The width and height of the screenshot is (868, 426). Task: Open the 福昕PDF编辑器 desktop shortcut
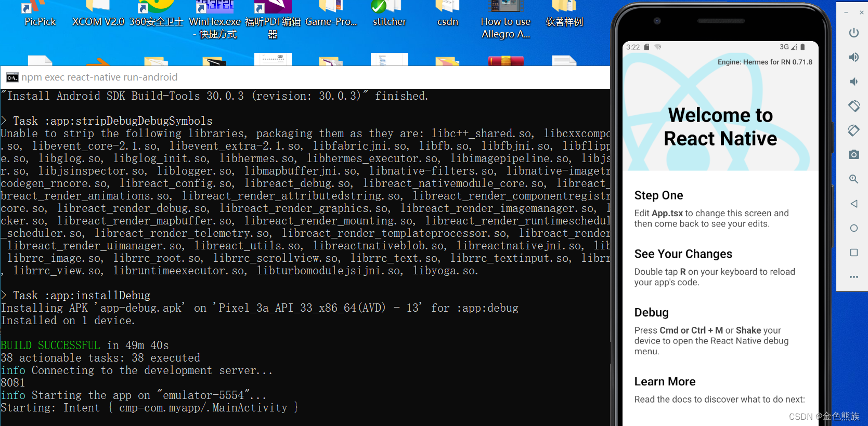(x=273, y=20)
